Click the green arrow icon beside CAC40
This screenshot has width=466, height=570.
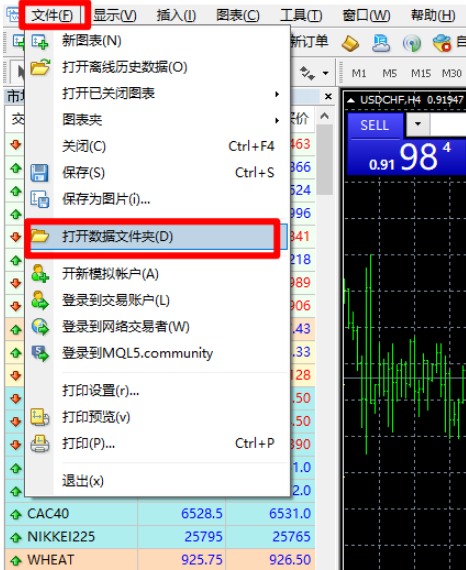pyautogui.click(x=16, y=514)
